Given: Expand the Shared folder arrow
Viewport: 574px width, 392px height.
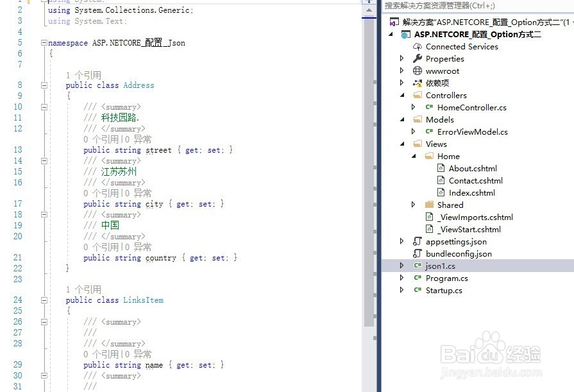Looking at the screenshot, I should [413, 205].
